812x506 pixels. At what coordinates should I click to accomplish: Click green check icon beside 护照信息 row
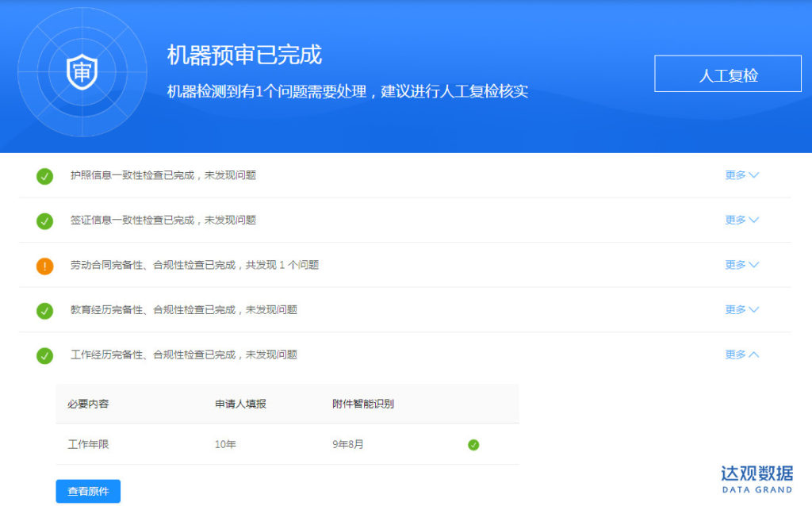tap(44, 176)
